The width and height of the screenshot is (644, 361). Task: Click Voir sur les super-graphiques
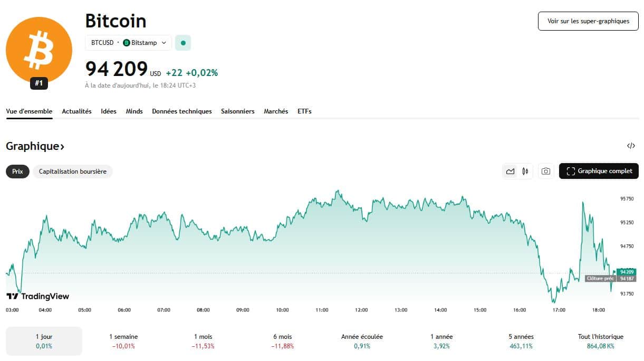coord(588,21)
